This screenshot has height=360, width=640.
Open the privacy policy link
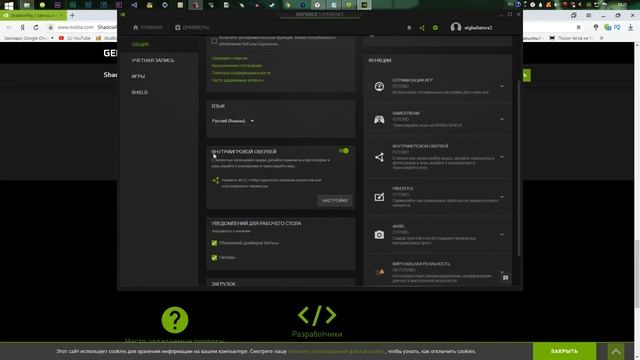(x=241, y=73)
